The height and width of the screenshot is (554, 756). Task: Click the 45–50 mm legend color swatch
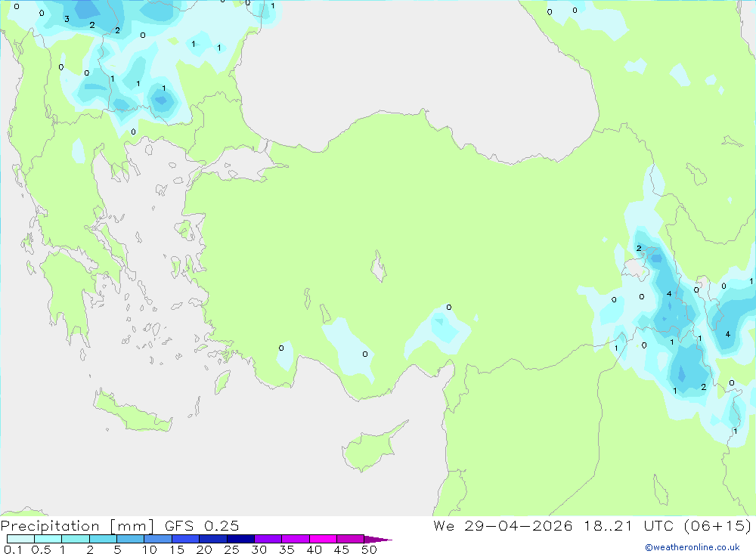pos(351,539)
